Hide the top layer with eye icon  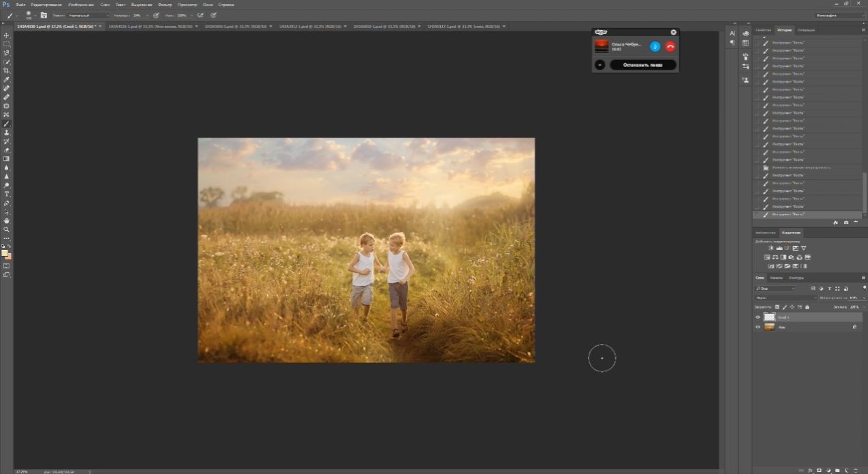click(x=758, y=317)
